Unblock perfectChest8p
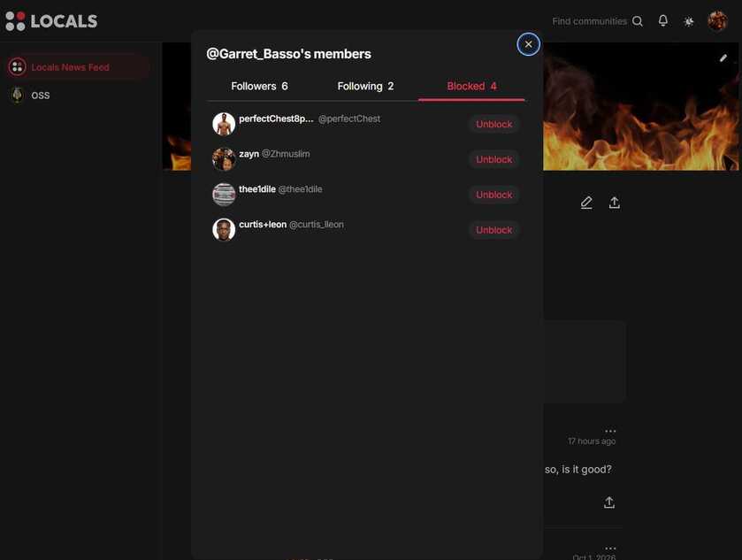The height and width of the screenshot is (560, 742). click(494, 124)
